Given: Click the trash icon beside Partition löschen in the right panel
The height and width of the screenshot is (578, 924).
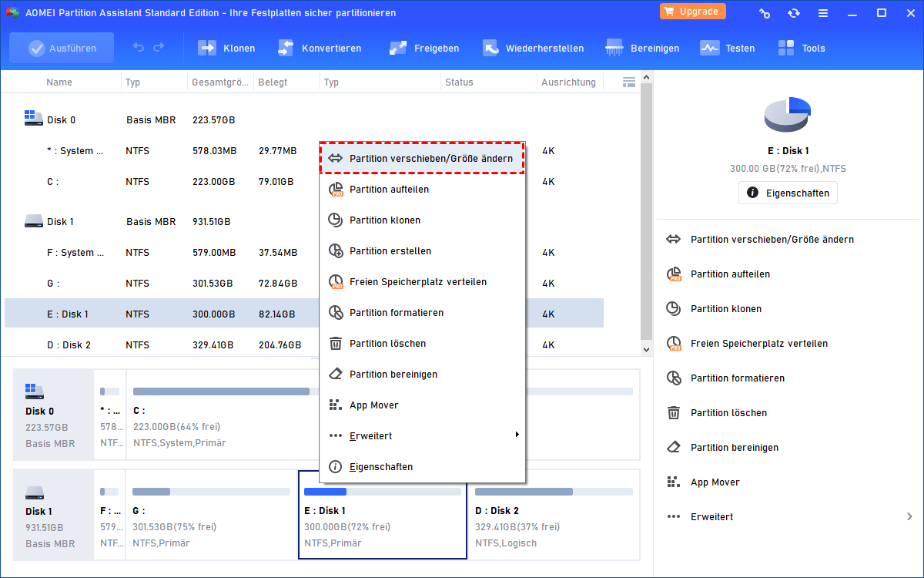Looking at the screenshot, I should [x=674, y=413].
